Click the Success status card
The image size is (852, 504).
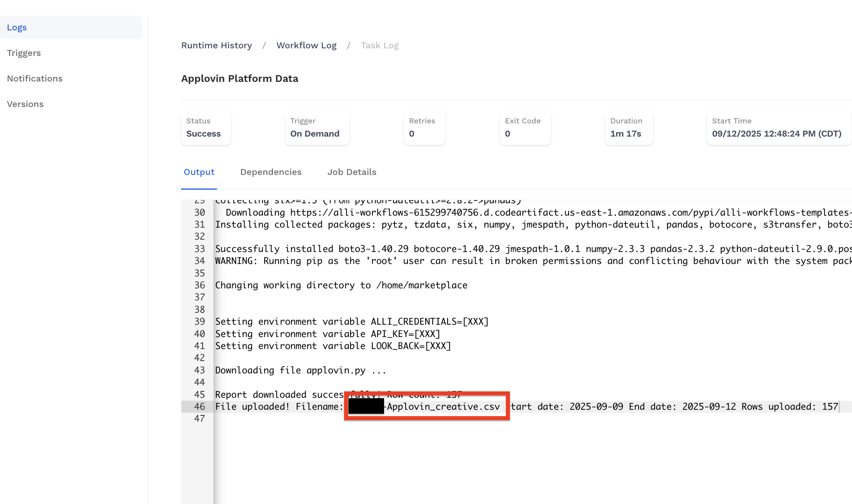tap(206, 128)
